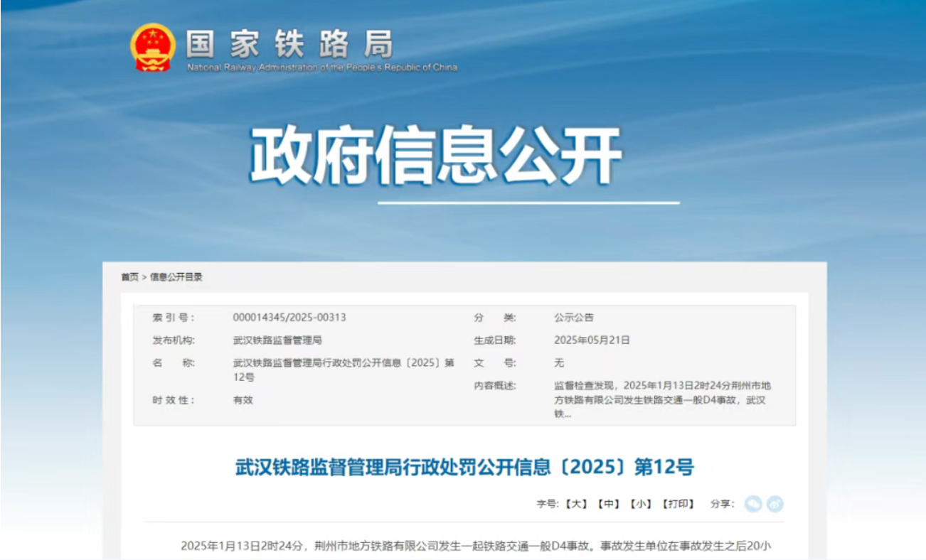Share via the Weibo icon

[x=775, y=504]
